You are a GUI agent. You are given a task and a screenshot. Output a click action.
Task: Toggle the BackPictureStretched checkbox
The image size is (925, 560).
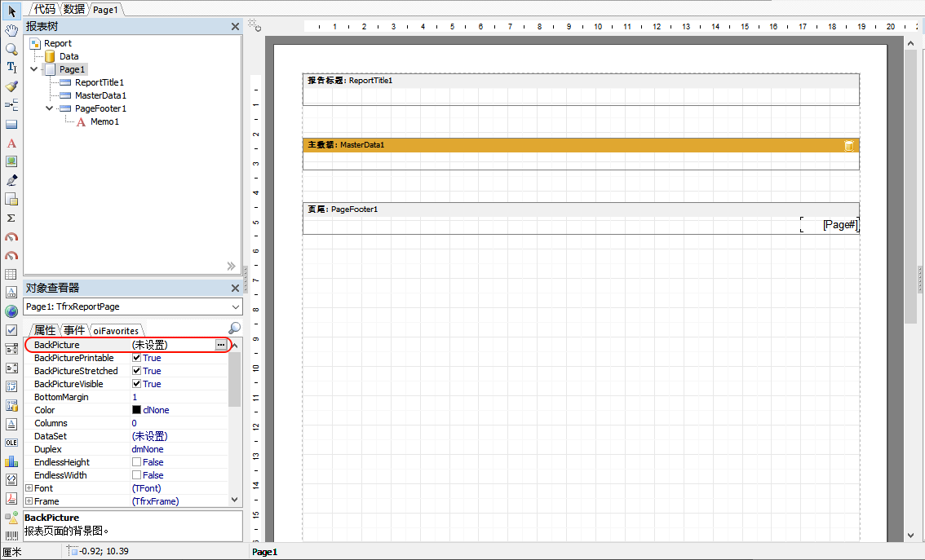click(137, 371)
